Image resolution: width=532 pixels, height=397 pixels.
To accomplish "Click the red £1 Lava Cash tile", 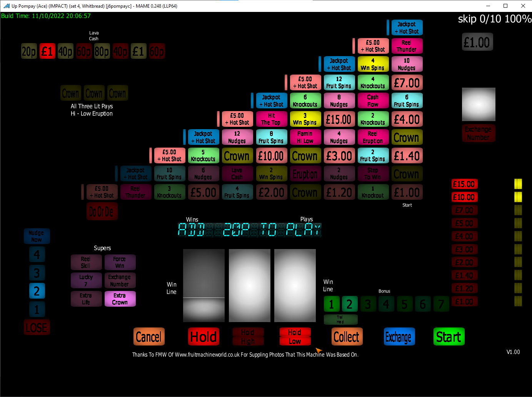I will (47, 51).
